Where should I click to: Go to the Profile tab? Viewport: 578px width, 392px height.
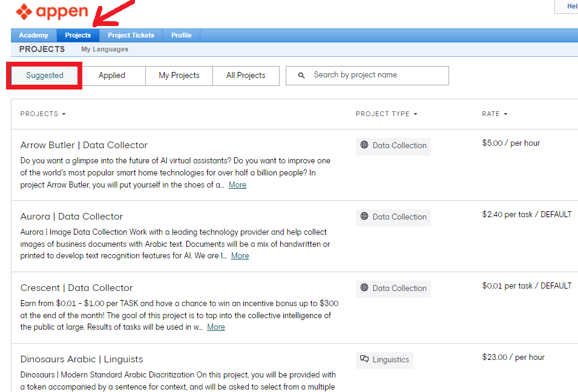pos(181,35)
